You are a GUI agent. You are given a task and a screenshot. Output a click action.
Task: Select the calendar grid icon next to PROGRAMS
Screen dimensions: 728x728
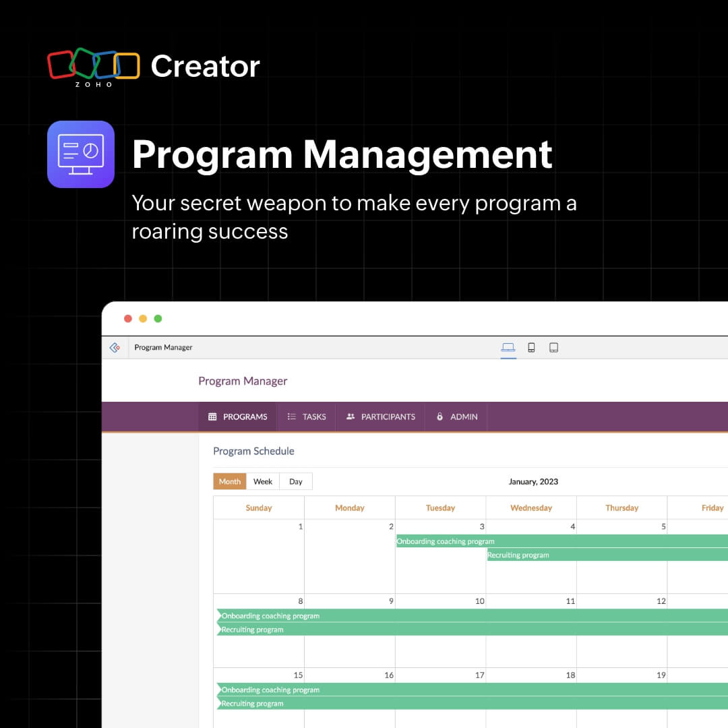[212, 417]
